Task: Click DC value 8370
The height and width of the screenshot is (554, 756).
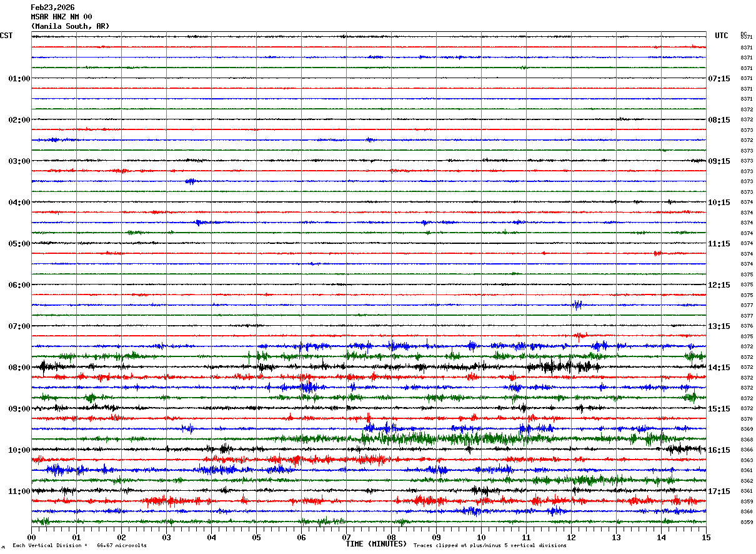Action: pyautogui.click(x=747, y=419)
